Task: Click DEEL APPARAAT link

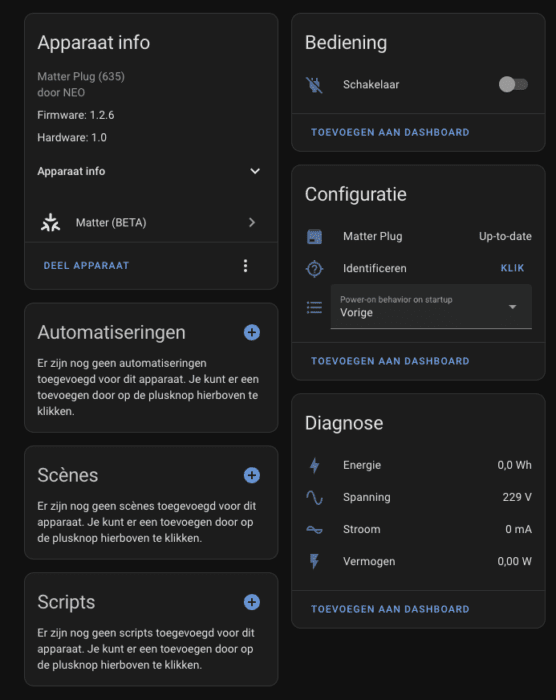Action: (86, 266)
